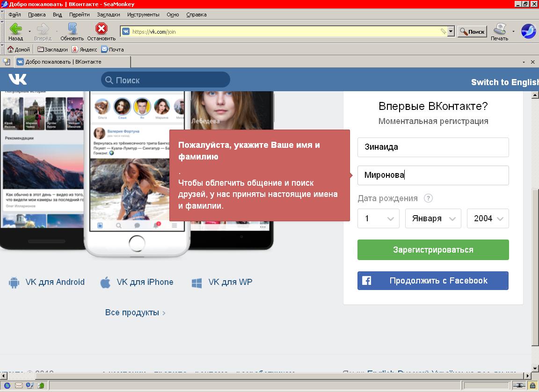Image resolution: width=539 pixels, height=392 pixels.
Task: Reload page with Обновить button
Action: [x=72, y=32]
